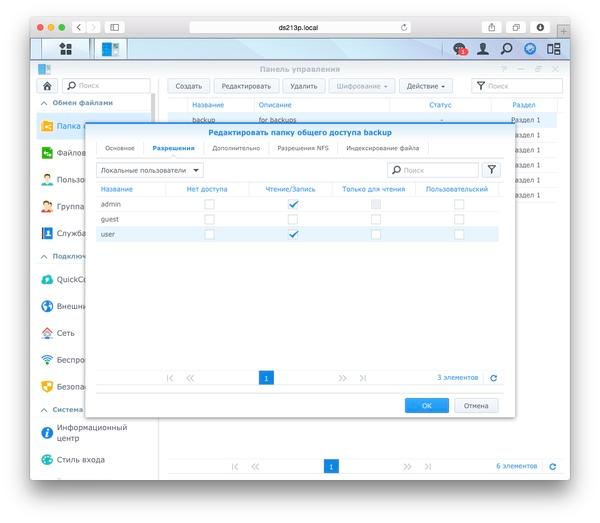Check Нет доступа for user
600x523 pixels.
[209, 234]
